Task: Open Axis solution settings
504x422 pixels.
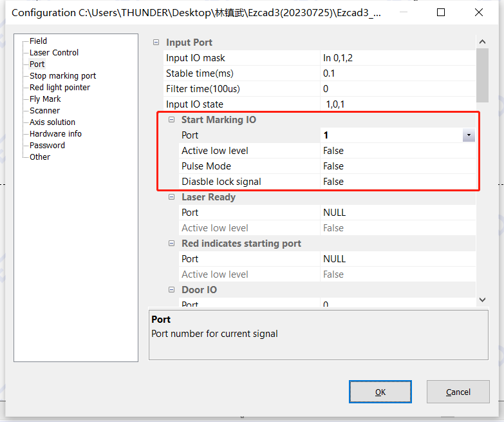Action: point(52,122)
